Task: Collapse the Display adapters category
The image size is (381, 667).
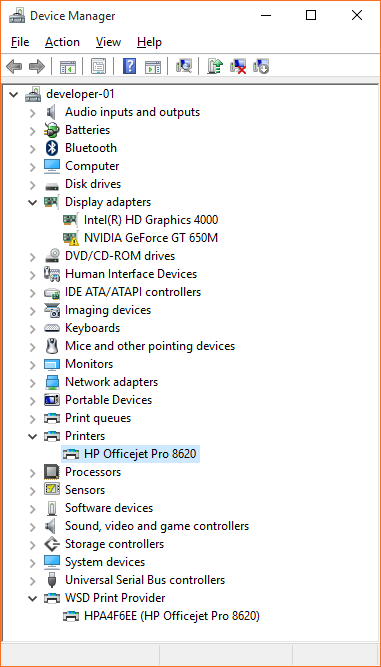Action: point(32,202)
